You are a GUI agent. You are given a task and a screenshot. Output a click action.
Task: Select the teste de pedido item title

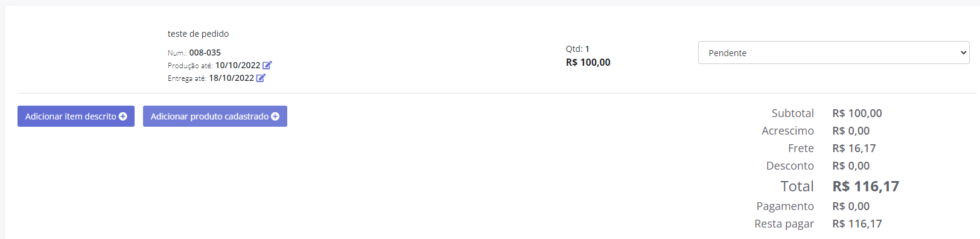198,34
